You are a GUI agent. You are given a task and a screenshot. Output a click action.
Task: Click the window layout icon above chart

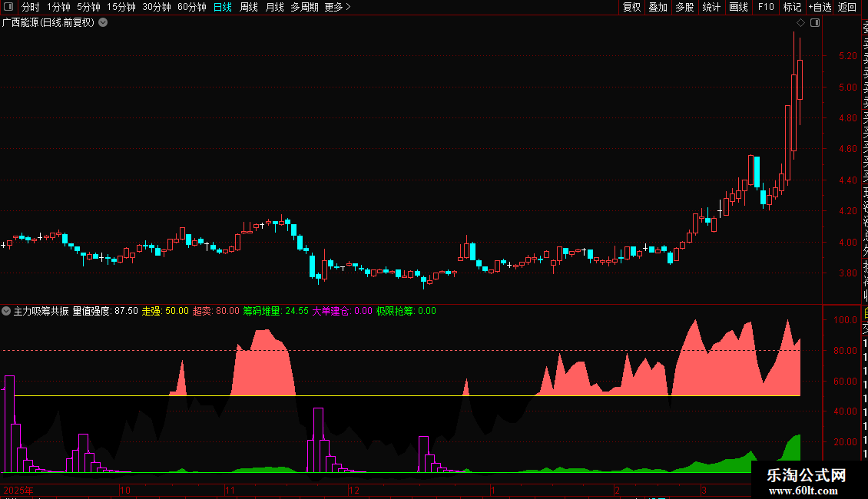pos(815,23)
